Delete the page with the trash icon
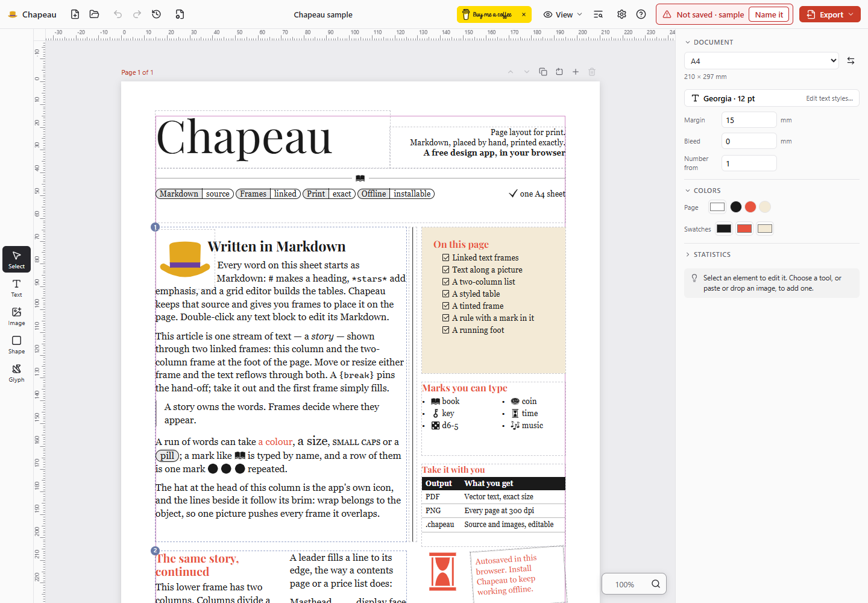Screen dimensions: 868x603 tap(592, 72)
